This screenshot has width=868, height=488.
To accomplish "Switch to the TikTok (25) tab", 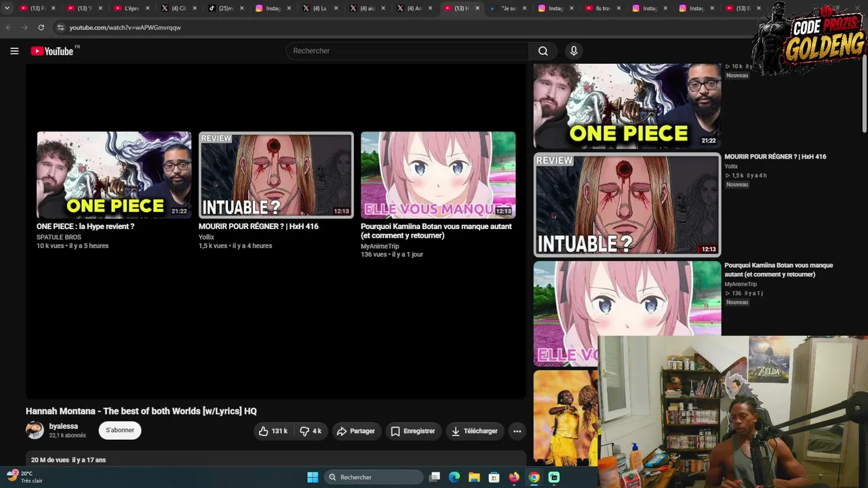I will tap(226, 8).
